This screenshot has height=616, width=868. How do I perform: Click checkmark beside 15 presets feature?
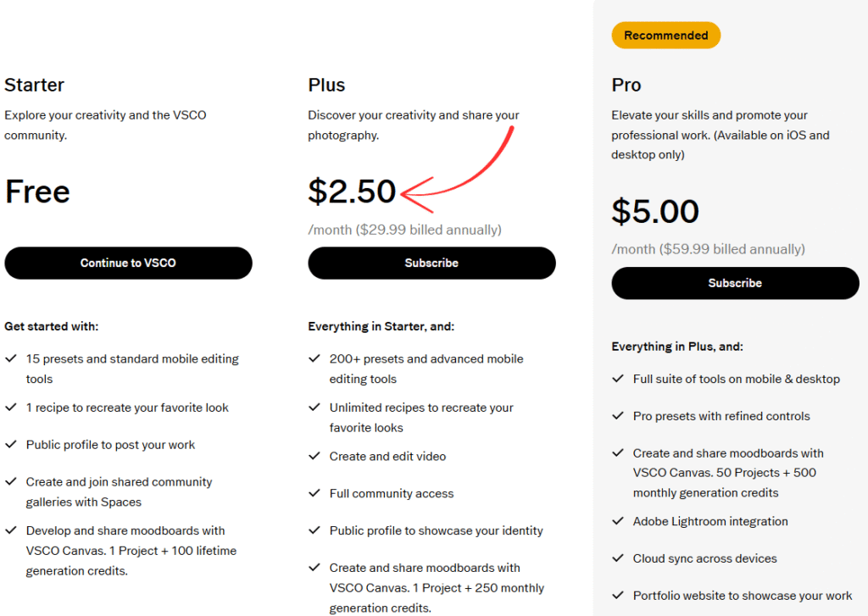tap(11, 359)
